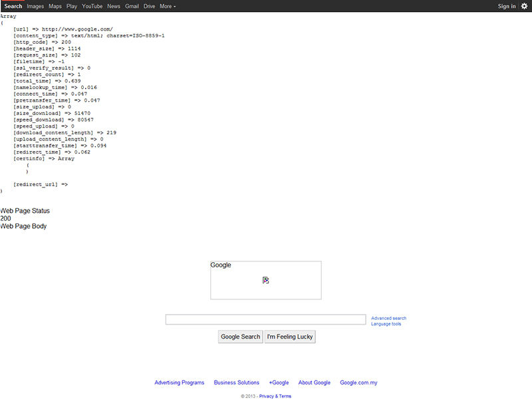Open the settings gear icon
Image resolution: width=532 pixels, height=403 pixels.
click(524, 5)
